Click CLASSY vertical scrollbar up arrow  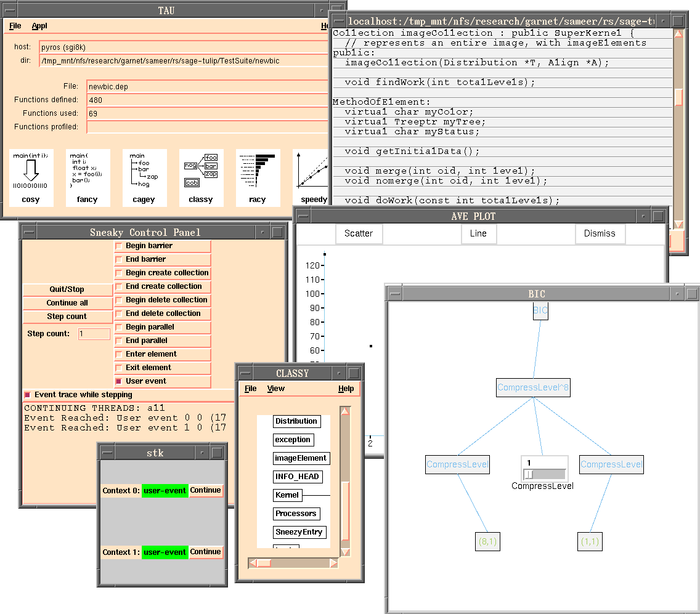pyautogui.click(x=345, y=411)
